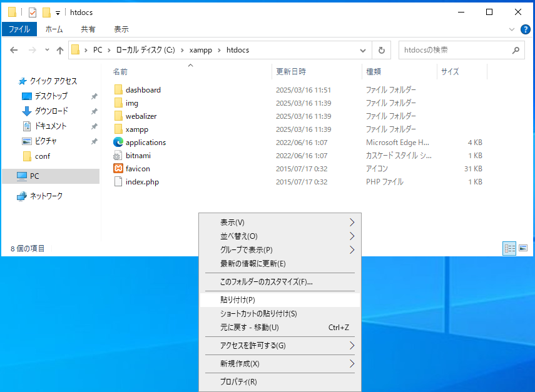Click the search magnifier icon
This screenshot has width=535, height=392.
[516, 50]
